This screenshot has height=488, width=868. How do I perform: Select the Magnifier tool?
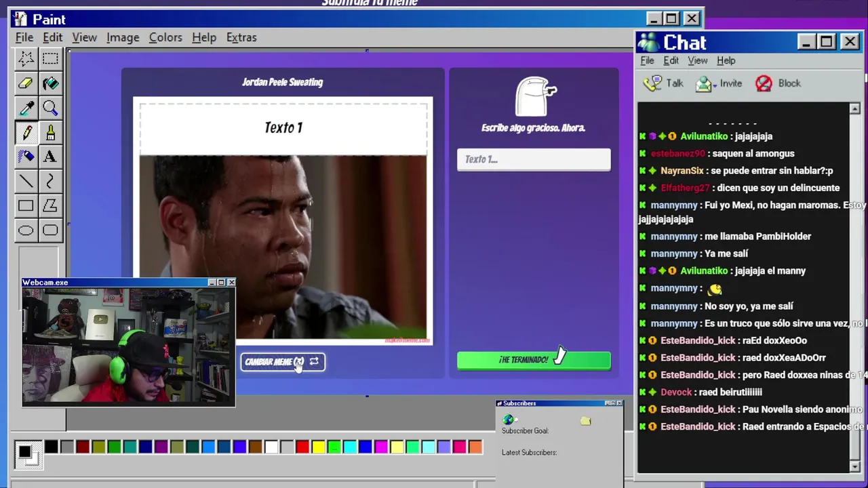pyautogui.click(x=50, y=108)
